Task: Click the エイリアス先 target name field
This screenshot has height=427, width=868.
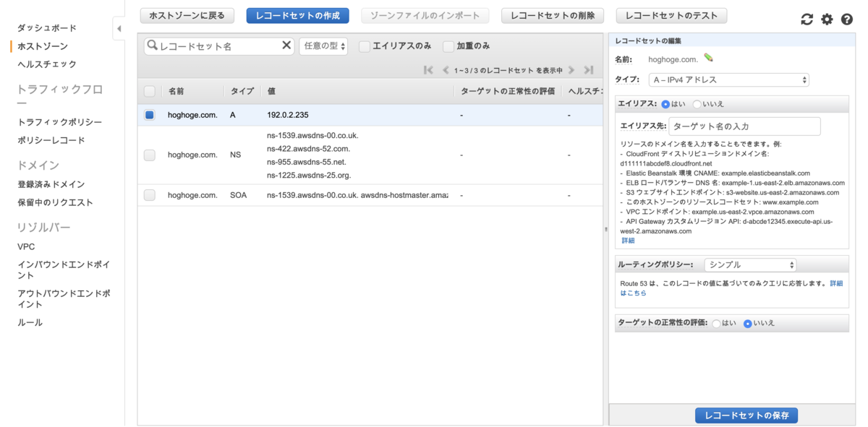Action: 744,126
